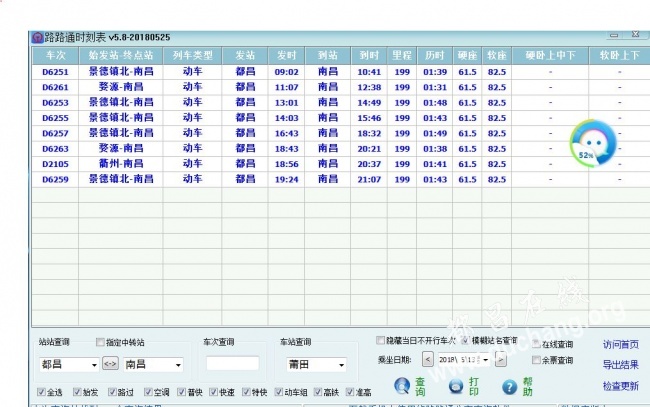
Task: Select train D6261 row
Action: click(x=341, y=87)
